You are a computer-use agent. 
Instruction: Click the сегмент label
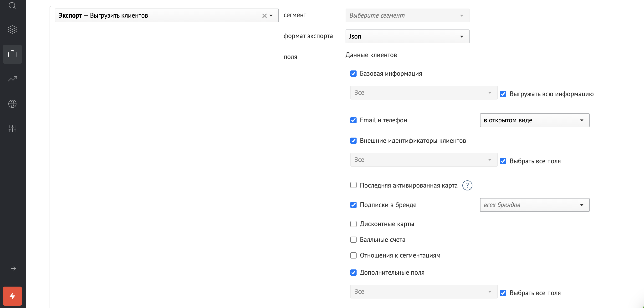click(295, 15)
